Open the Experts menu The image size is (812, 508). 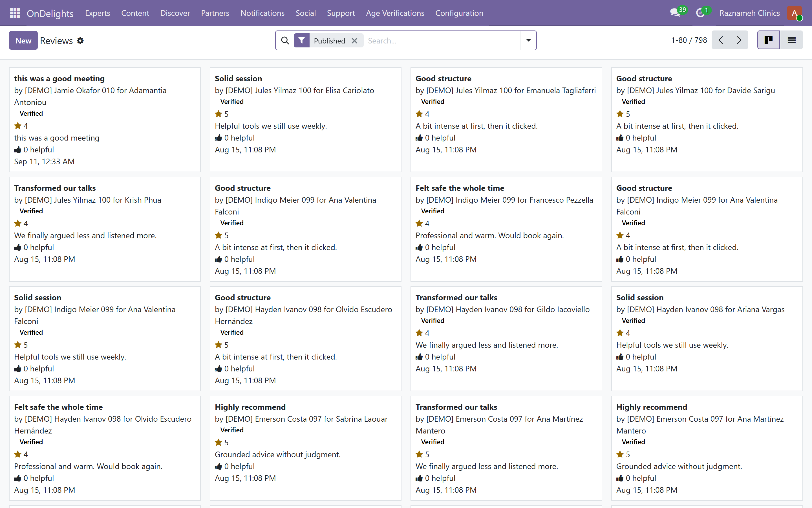click(x=98, y=13)
